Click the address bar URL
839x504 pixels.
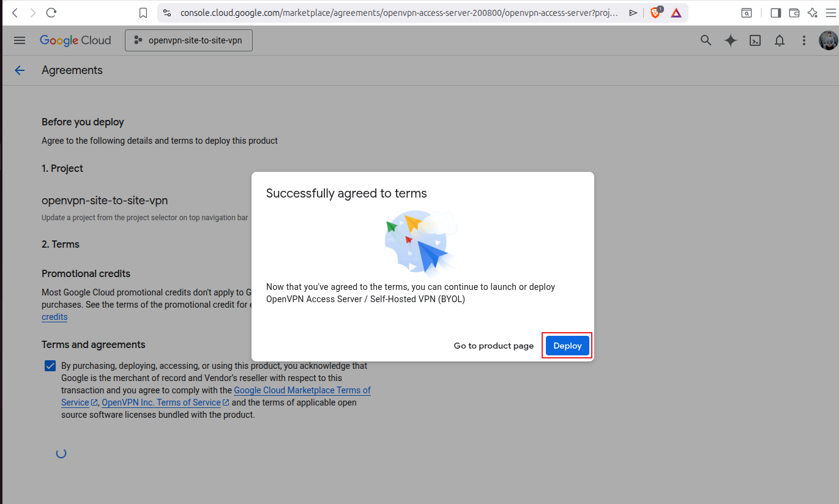399,13
